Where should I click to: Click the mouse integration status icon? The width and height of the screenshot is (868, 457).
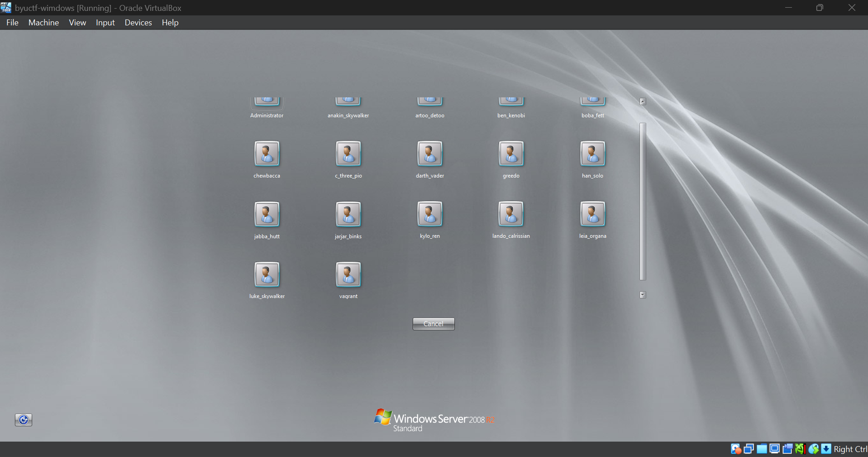pyautogui.click(x=814, y=449)
